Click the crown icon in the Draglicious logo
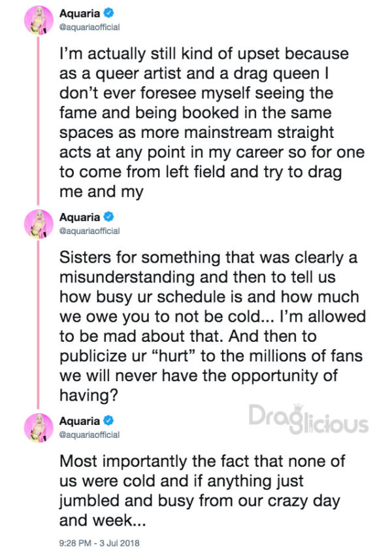This screenshot has height=553, width=392. tap(299, 407)
